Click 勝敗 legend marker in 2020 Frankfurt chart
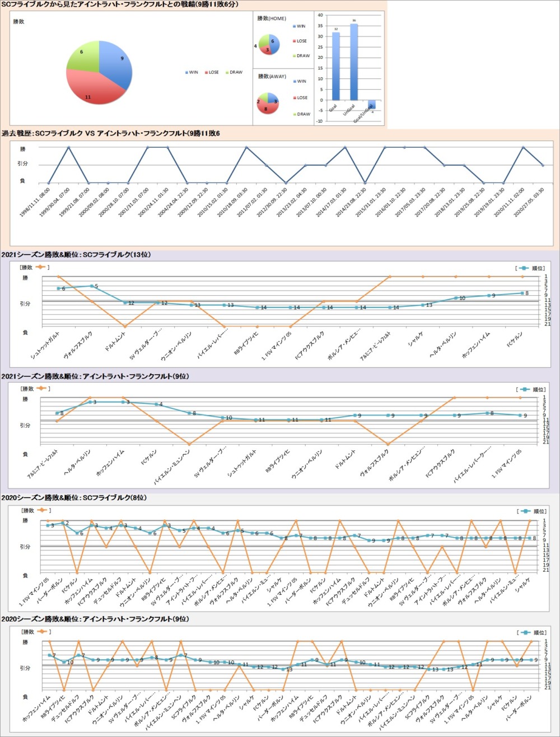This screenshot has height=737, width=560. pos(43,631)
